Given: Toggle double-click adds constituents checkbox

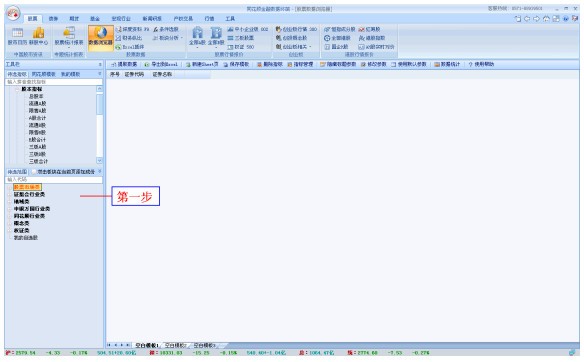Looking at the screenshot, I should pos(34,172).
